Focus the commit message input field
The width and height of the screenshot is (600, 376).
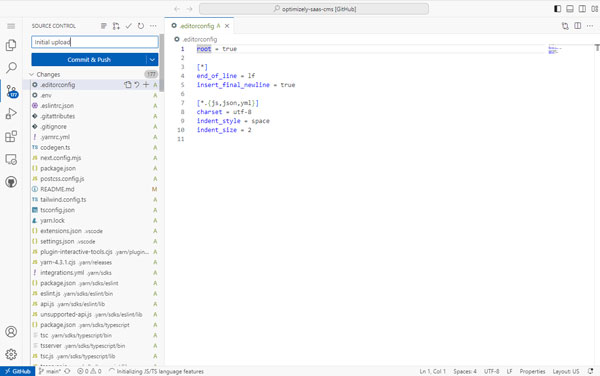click(x=95, y=42)
